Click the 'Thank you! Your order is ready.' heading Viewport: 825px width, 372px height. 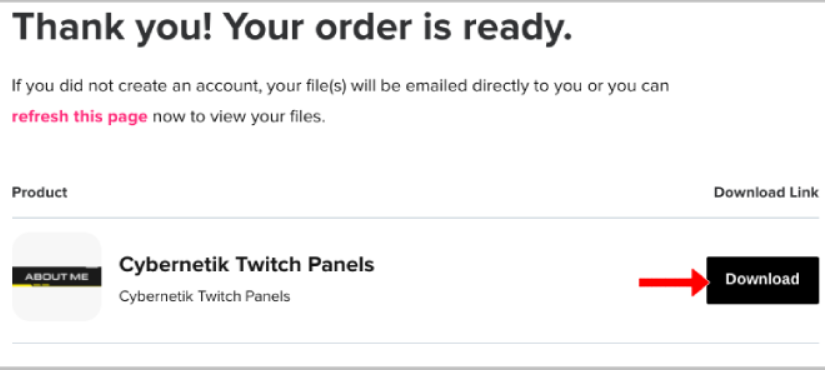tap(292, 26)
